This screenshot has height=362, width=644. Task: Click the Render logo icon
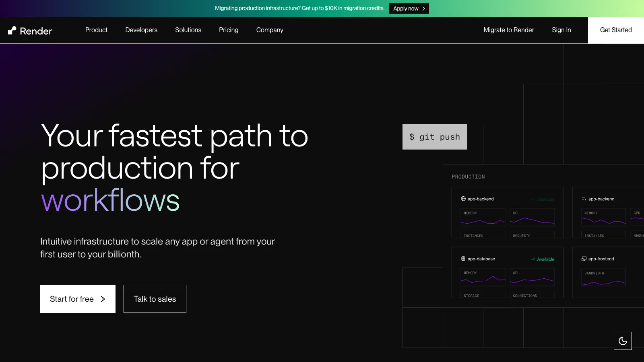pos(12,31)
